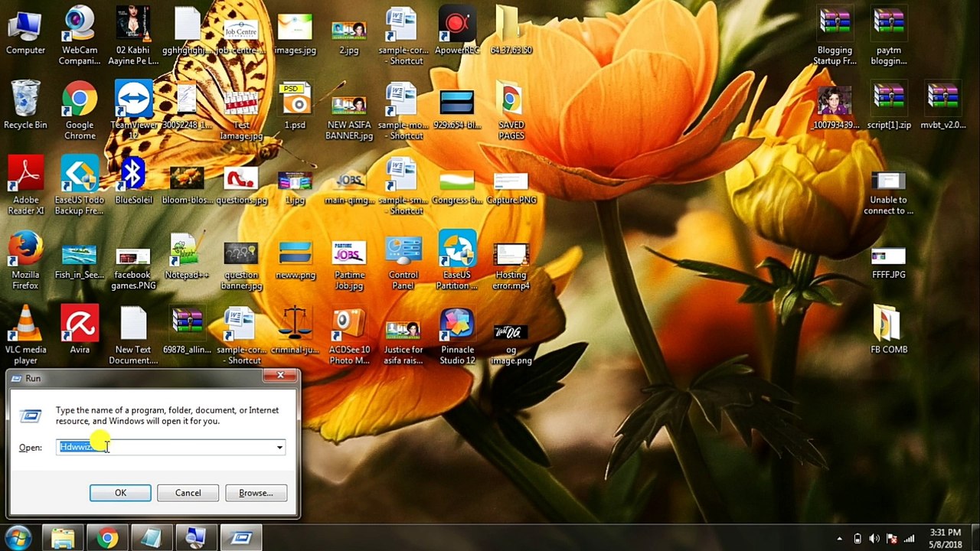The image size is (980, 551).
Task: Select the Google Chrome desktop shortcut
Action: pos(80,110)
